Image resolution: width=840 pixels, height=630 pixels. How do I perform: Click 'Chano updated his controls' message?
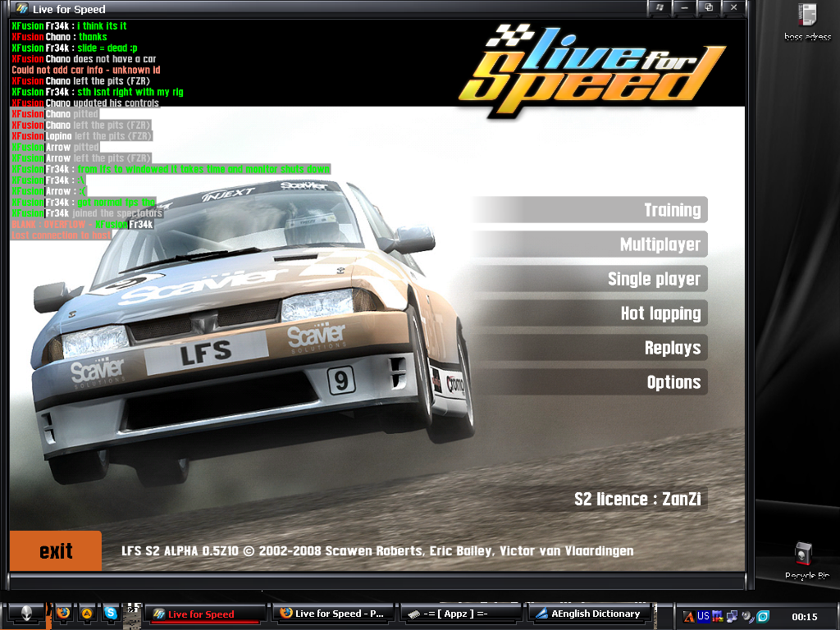coord(85,103)
